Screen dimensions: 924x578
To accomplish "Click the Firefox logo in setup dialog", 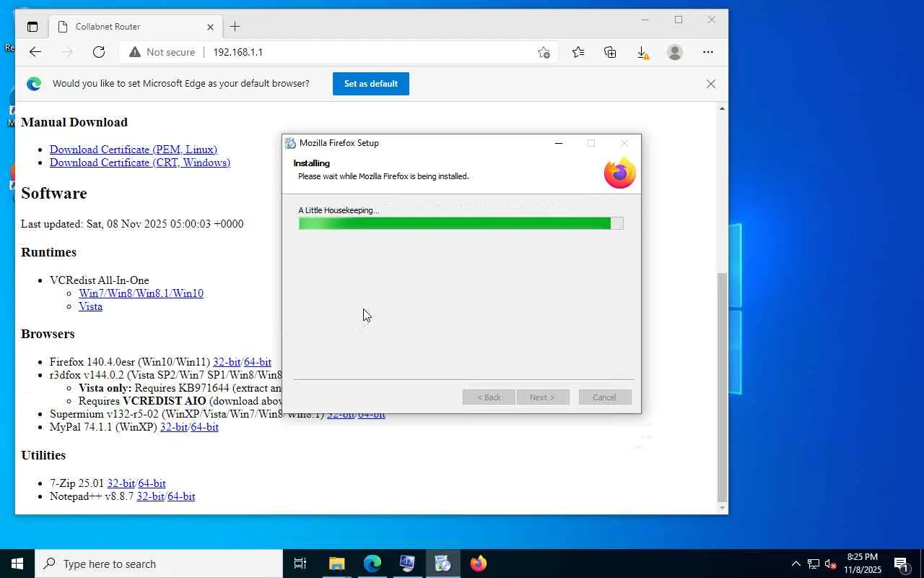I will [x=619, y=173].
